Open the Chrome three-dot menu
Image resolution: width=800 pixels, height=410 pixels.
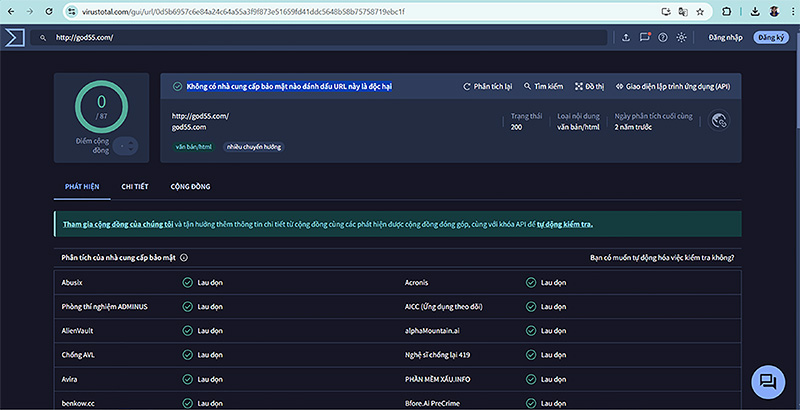793,11
